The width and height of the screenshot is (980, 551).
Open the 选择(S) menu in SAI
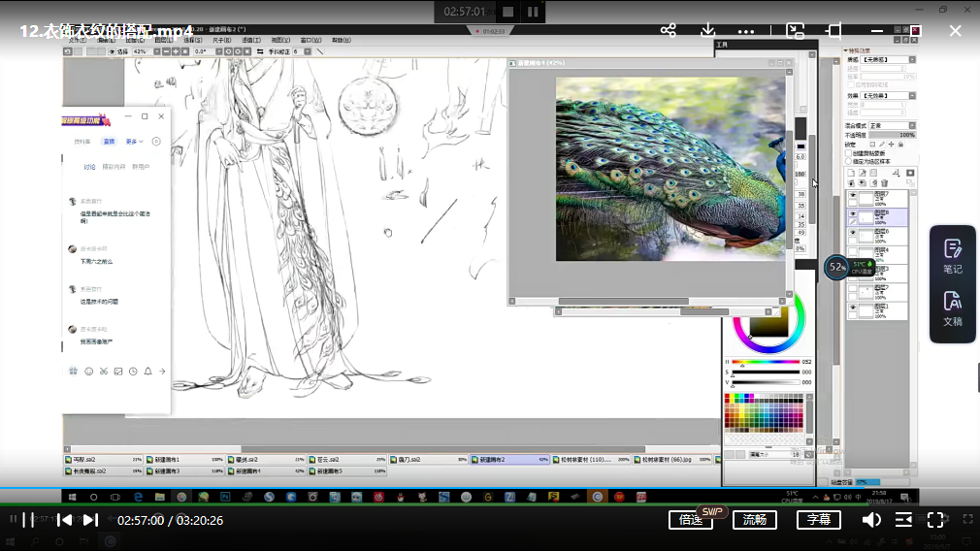(192, 40)
